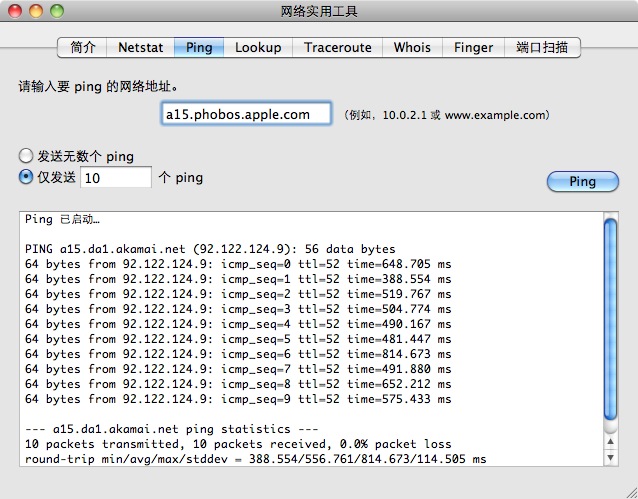The width and height of the screenshot is (638, 499).
Task: Click the 'Ping 已启动…' output line
Action: [x=62, y=219]
